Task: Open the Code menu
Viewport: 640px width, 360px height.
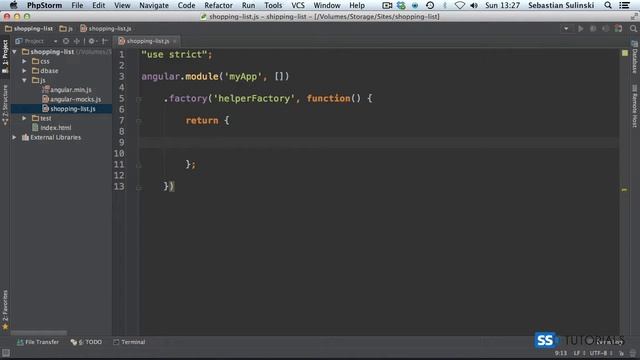Action: coord(186,5)
